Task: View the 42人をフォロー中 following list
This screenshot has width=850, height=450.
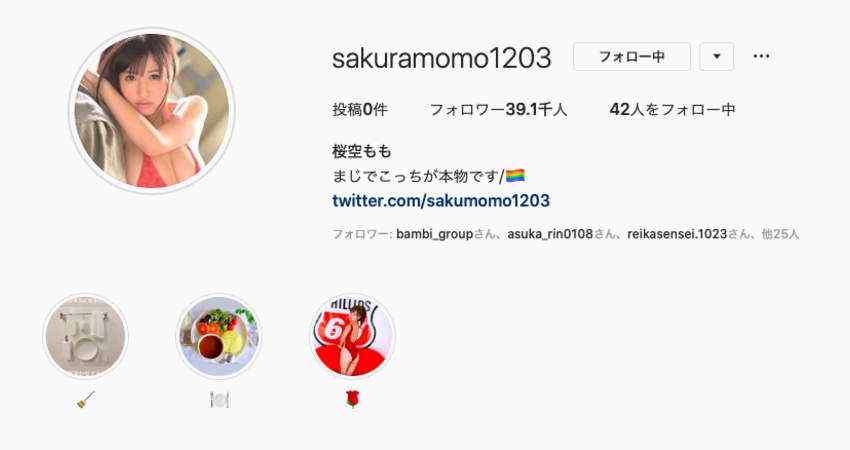Action: [x=672, y=110]
